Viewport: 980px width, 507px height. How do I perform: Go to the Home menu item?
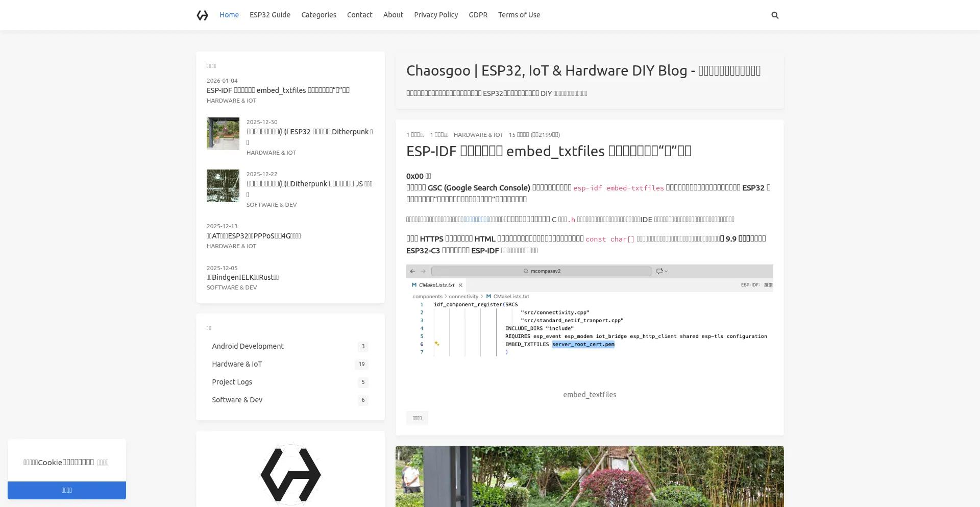[229, 15]
